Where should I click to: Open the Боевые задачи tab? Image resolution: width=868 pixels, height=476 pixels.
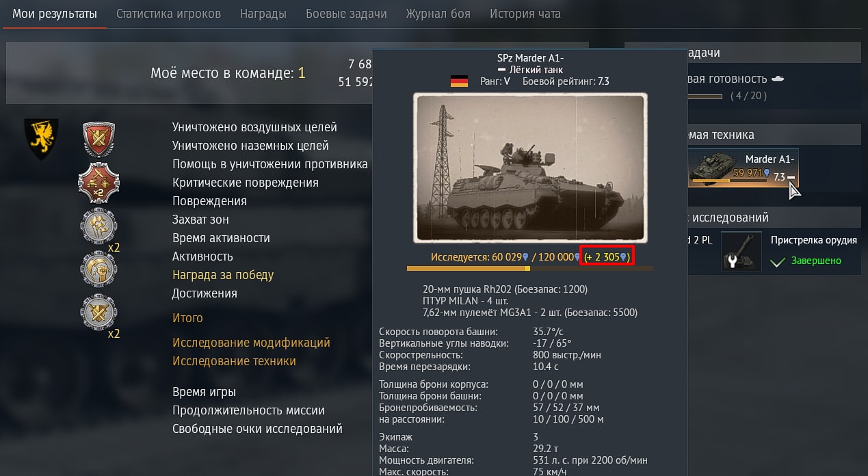pos(346,14)
